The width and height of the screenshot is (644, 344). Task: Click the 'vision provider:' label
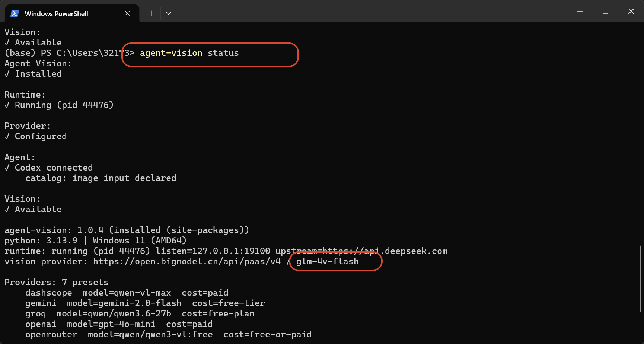pos(46,262)
